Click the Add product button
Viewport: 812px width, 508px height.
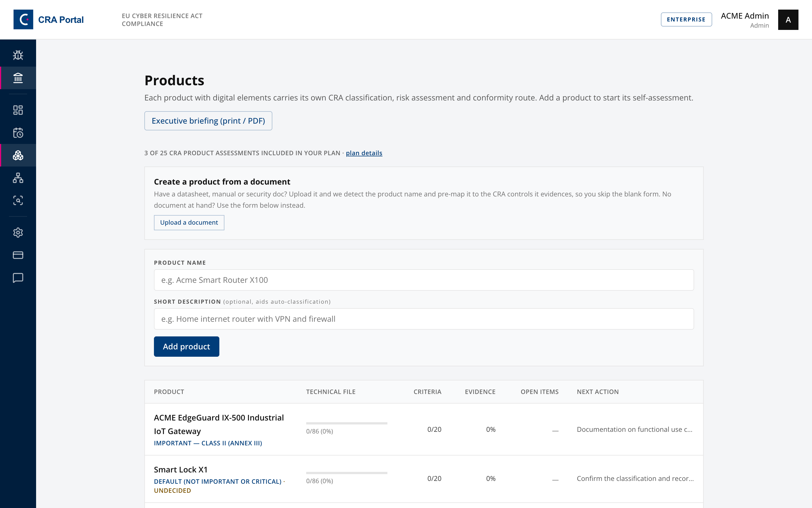coord(187,346)
